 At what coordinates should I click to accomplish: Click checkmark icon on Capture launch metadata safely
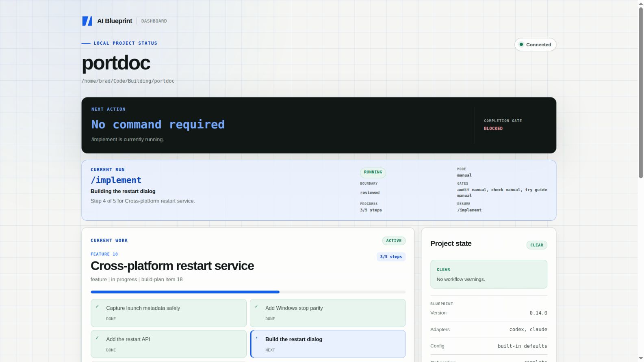point(97,306)
